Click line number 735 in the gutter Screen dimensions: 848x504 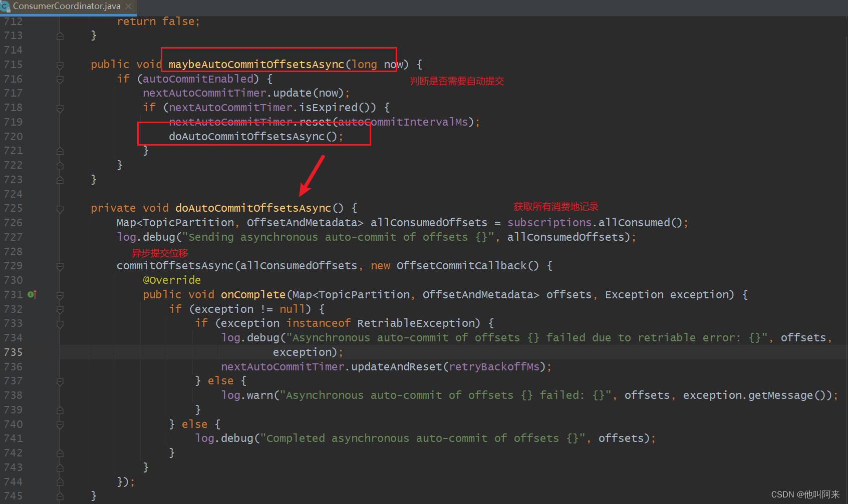pyautogui.click(x=13, y=352)
